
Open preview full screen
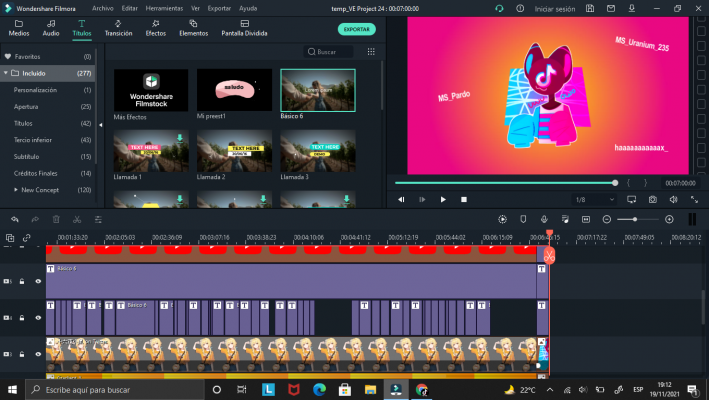694,199
